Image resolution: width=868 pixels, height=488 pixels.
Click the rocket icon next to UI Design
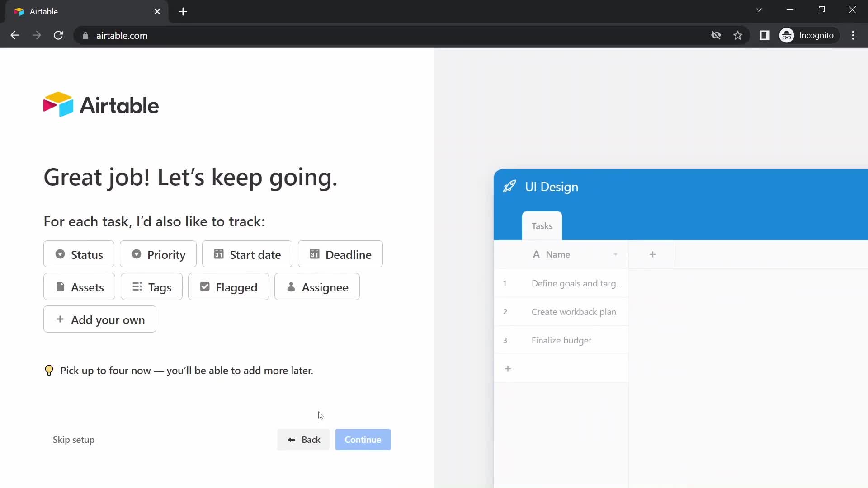509,186
